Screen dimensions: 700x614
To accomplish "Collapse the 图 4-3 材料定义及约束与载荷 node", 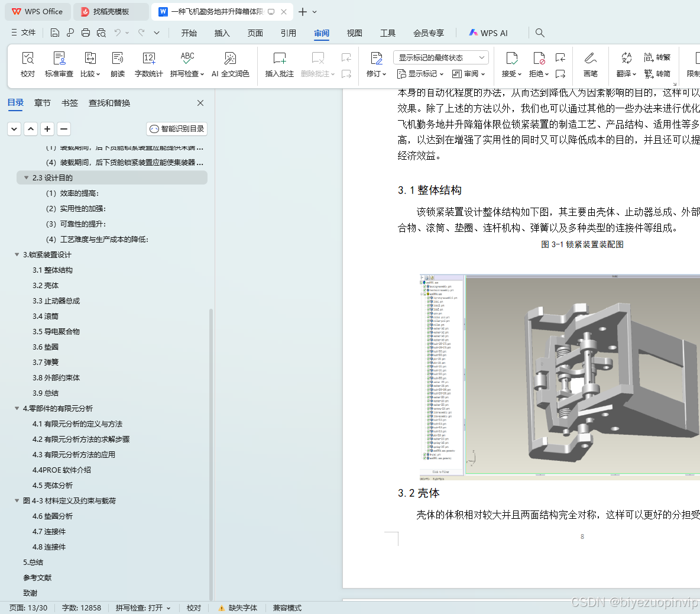I will (17, 501).
